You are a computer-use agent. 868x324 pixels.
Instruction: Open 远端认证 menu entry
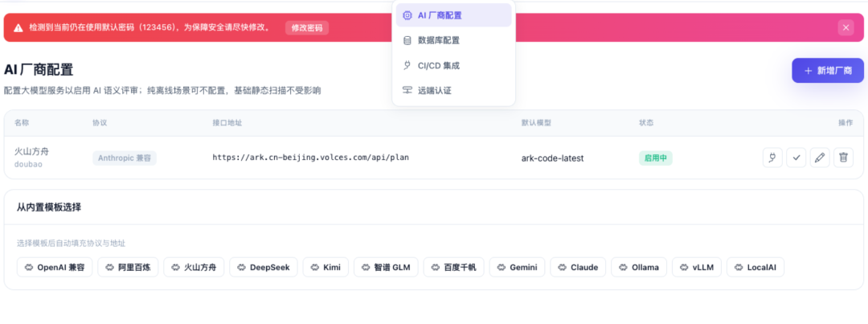453,90
